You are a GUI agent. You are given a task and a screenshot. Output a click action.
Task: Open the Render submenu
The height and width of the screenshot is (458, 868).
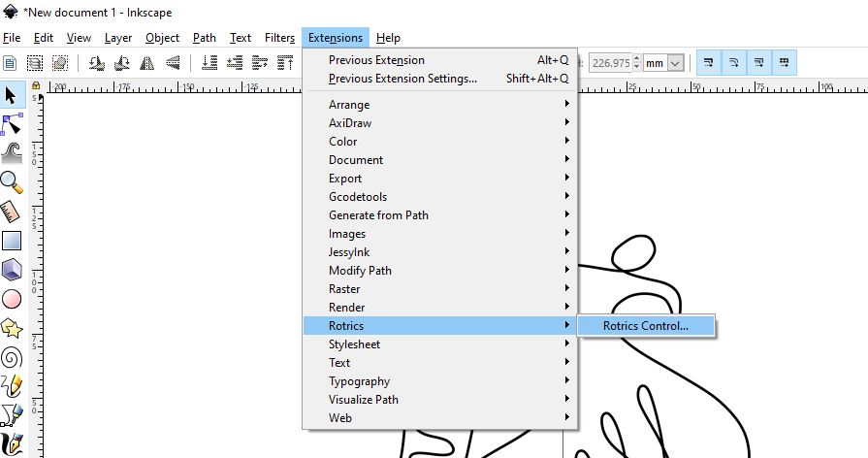tap(440, 308)
